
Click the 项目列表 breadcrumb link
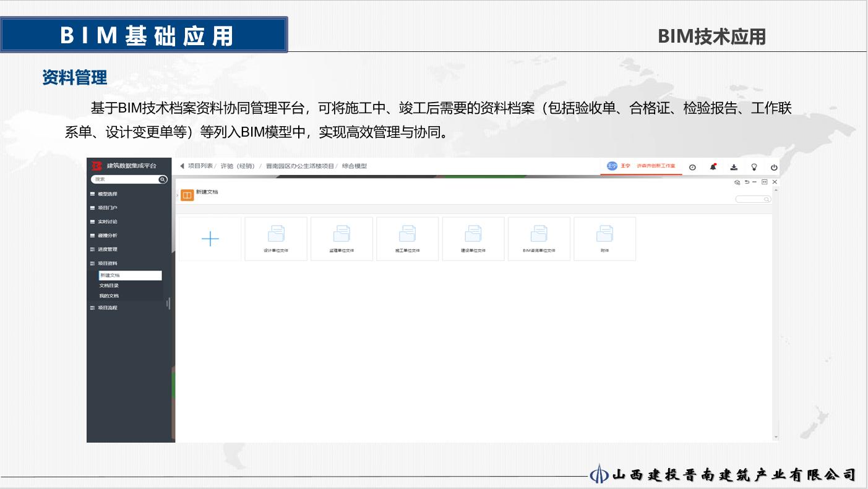tap(200, 166)
